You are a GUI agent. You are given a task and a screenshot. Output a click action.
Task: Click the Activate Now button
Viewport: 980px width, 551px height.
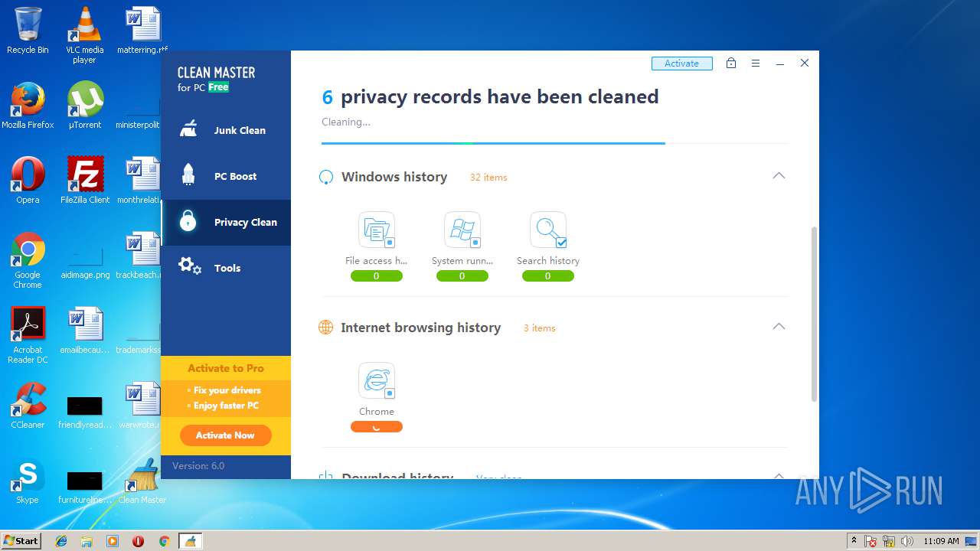pos(225,435)
